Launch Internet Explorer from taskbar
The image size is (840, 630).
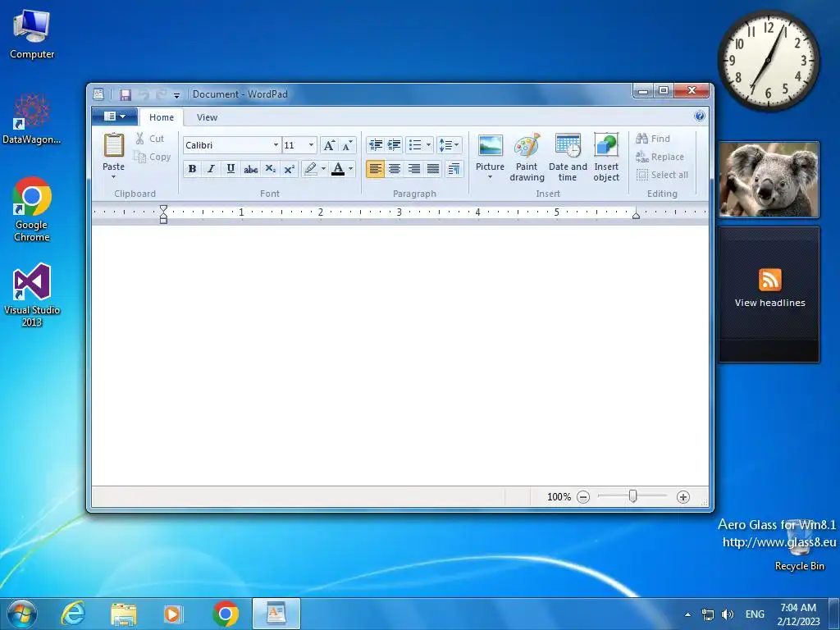coord(73,614)
